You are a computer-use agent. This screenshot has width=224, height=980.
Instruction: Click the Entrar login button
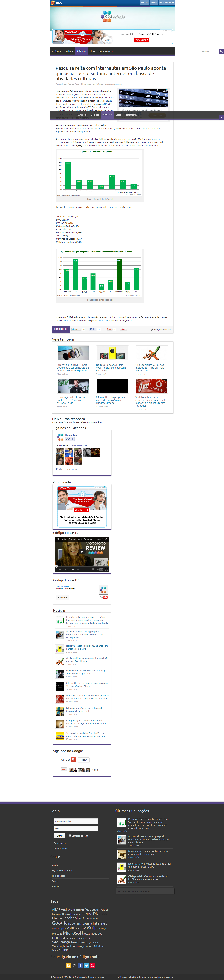(x=60, y=836)
